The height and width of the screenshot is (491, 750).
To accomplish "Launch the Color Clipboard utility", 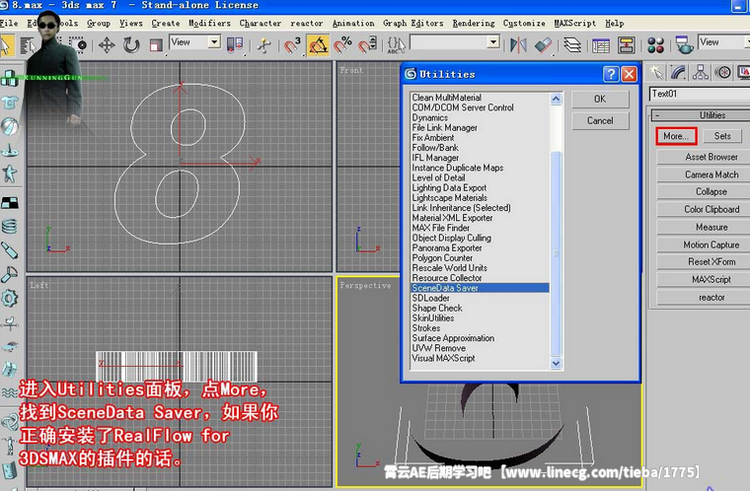I will 711,209.
